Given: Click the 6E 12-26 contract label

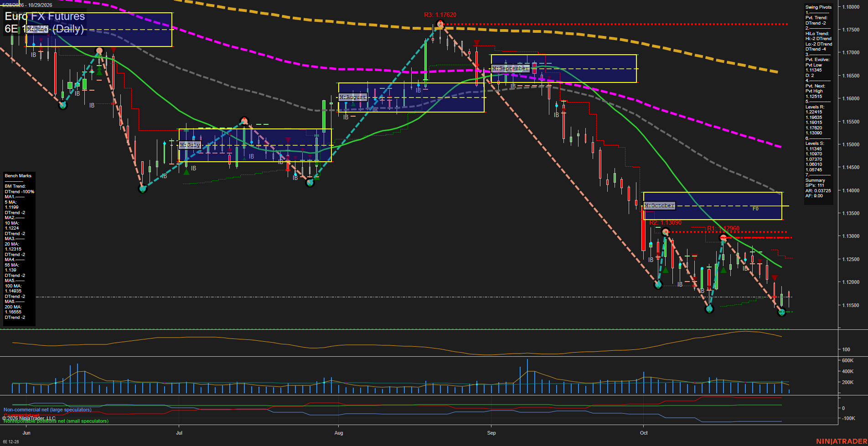Looking at the screenshot, I should tap(11, 441).
